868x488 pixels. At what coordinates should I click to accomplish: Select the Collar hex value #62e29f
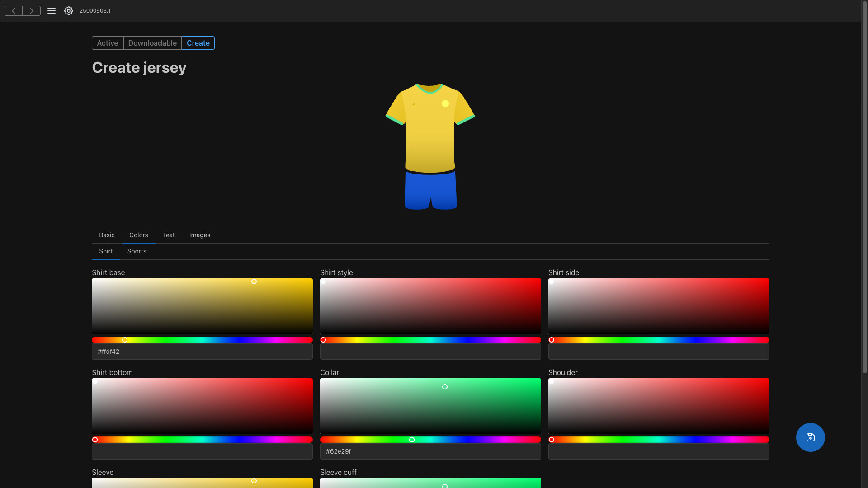430,451
